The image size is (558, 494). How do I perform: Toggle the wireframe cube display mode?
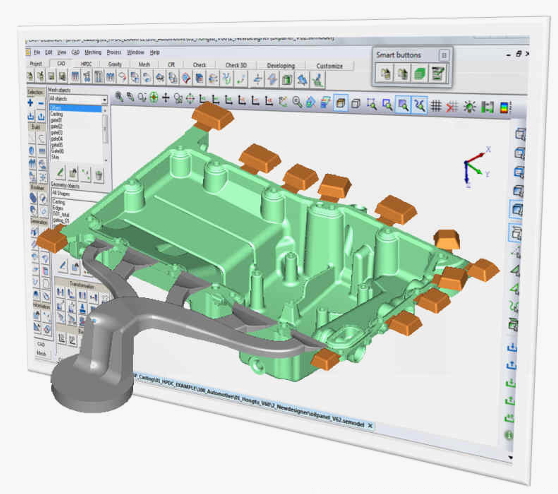[x=355, y=104]
